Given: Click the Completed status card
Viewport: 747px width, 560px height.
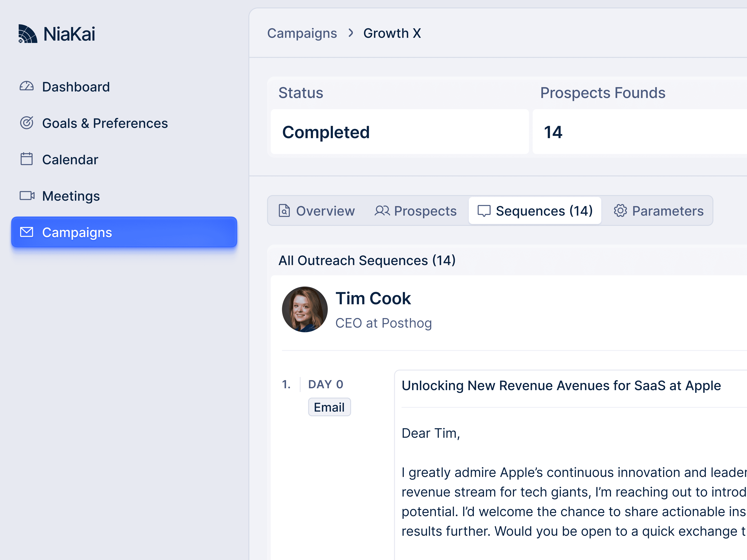Looking at the screenshot, I should tap(399, 132).
